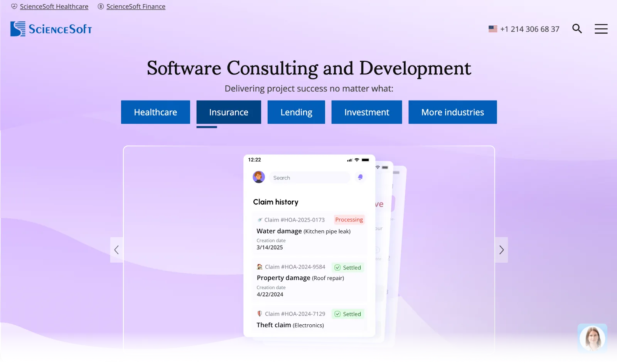Screen dimensions: 617x364
Task: Select the Investment industry tab
Action: tap(367, 112)
